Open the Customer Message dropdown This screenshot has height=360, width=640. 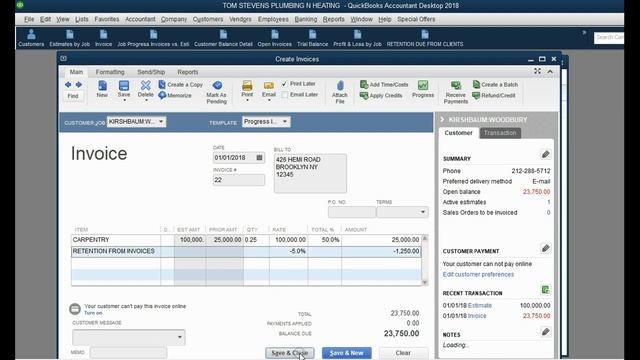tap(180, 337)
